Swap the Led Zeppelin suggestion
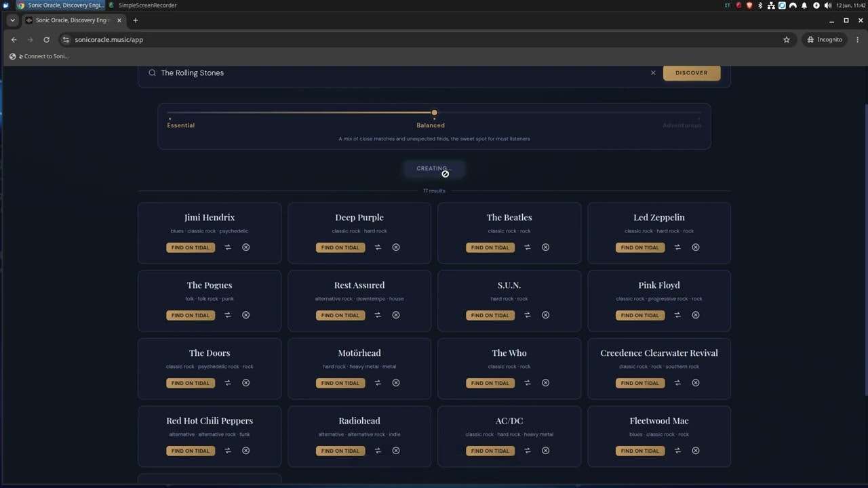Screen dimensions: 868x488 point(677,247)
